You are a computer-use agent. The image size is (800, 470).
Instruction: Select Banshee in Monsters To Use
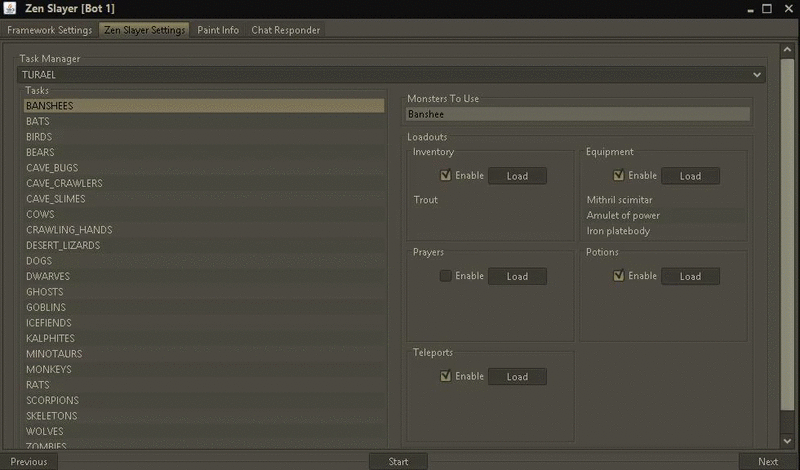pos(578,114)
